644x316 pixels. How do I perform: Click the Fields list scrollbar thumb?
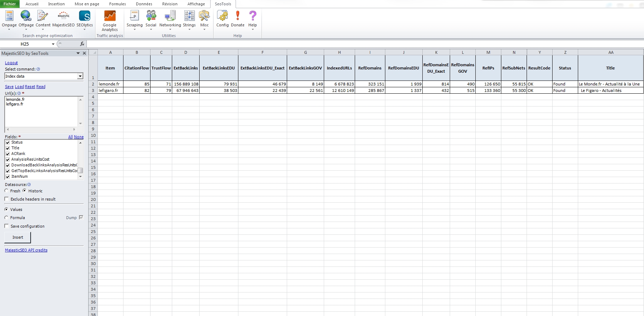point(81,170)
